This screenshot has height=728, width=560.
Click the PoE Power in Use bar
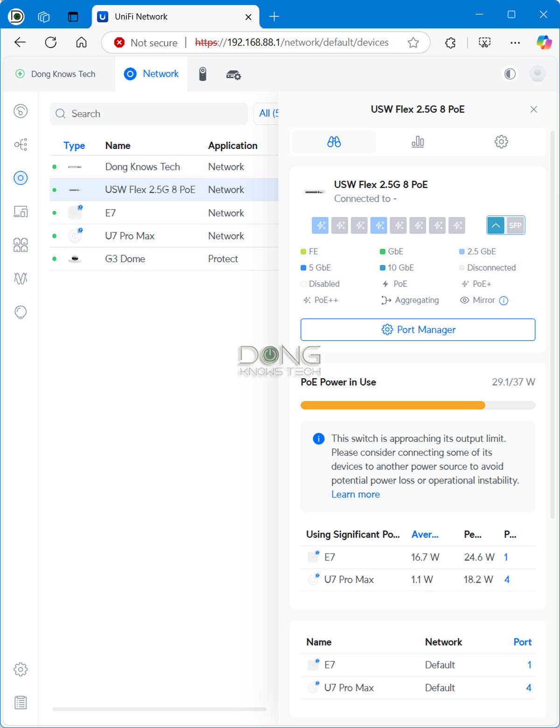(418, 406)
